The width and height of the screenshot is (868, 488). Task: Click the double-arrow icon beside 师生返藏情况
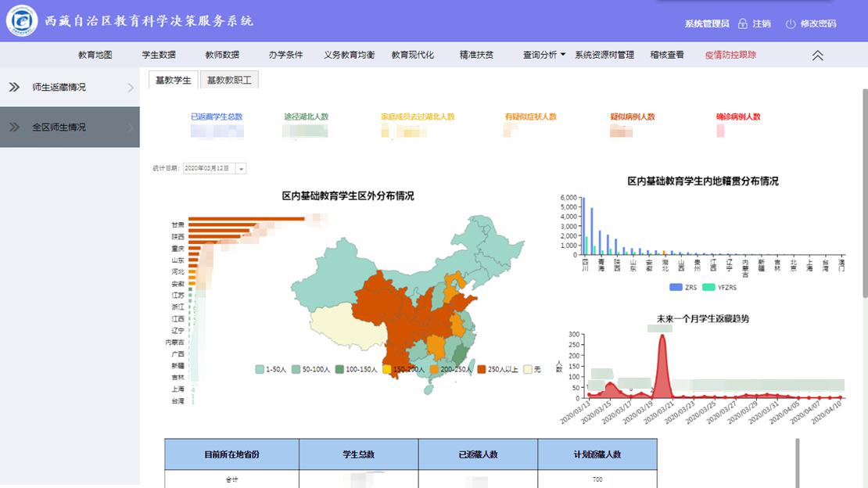click(14, 87)
